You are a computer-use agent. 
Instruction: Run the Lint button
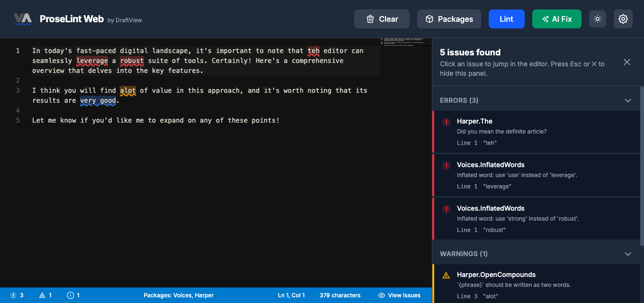tap(507, 19)
